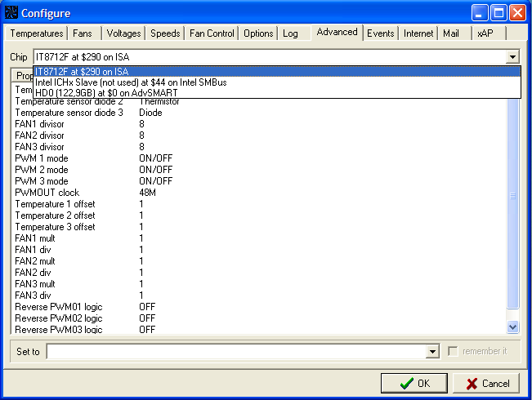Screen dimensions: 532x400
Task: Select the FAN1 divisor row
Action: [x=260, y=124]
